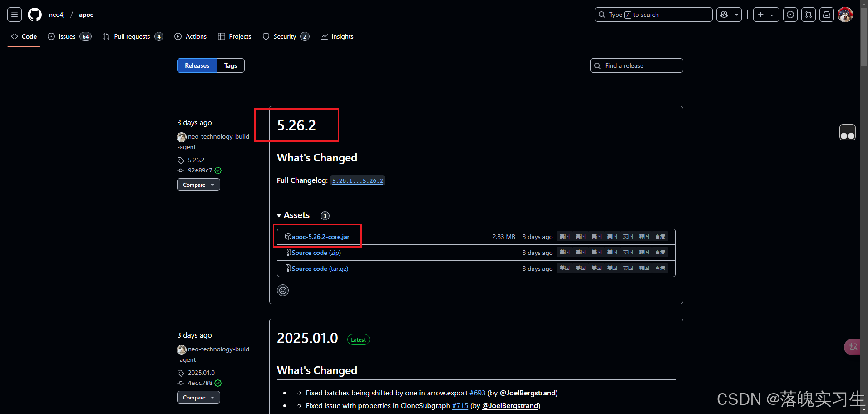Viewport: 868px width, 414px height.
Task: Go to GitHub home via Octocat logo
Action: (x=35, y=15)
